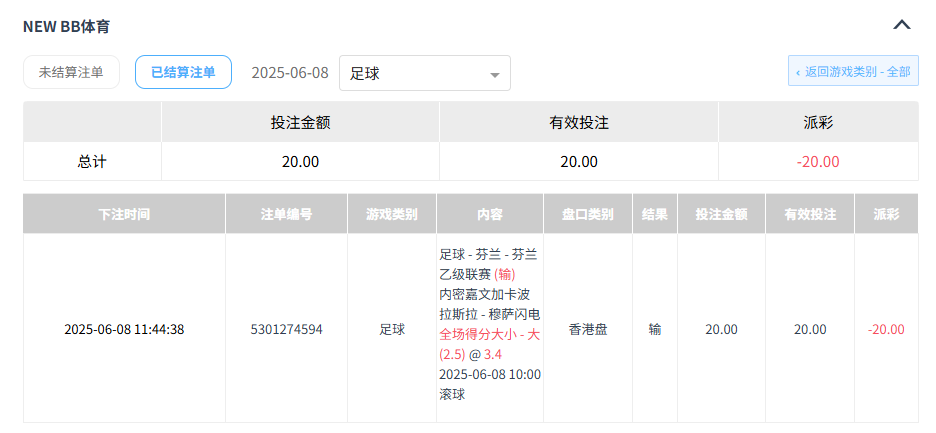936x433 pixels.
Task: Click the 盘口类别 column header
Action: [588, 214]
